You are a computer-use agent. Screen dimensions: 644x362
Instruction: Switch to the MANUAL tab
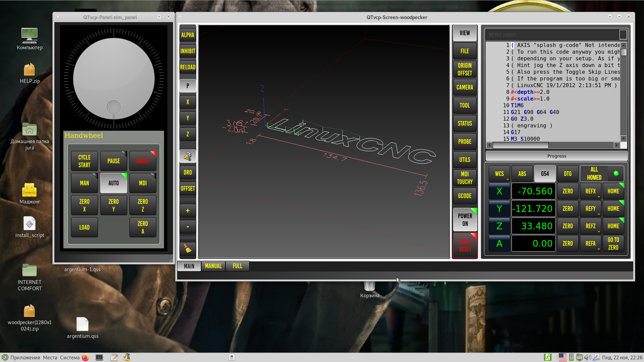coord(213,266)
